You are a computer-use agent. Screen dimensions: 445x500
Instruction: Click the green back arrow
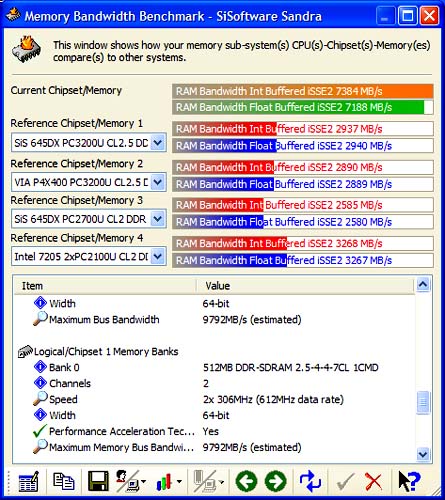(x=246, y=481)
